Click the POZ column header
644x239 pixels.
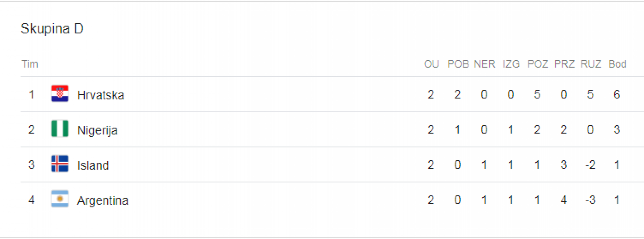538,64
